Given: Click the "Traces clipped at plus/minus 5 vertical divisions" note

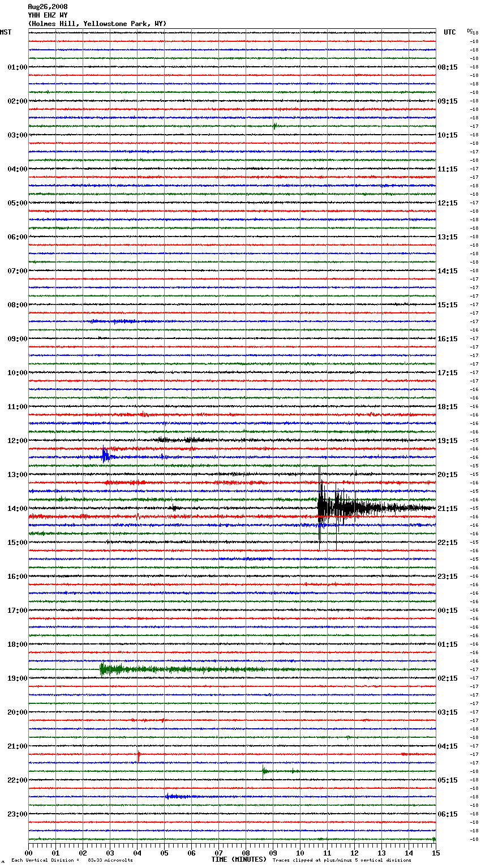Looking at the screenshot, I should pos(342,860).
